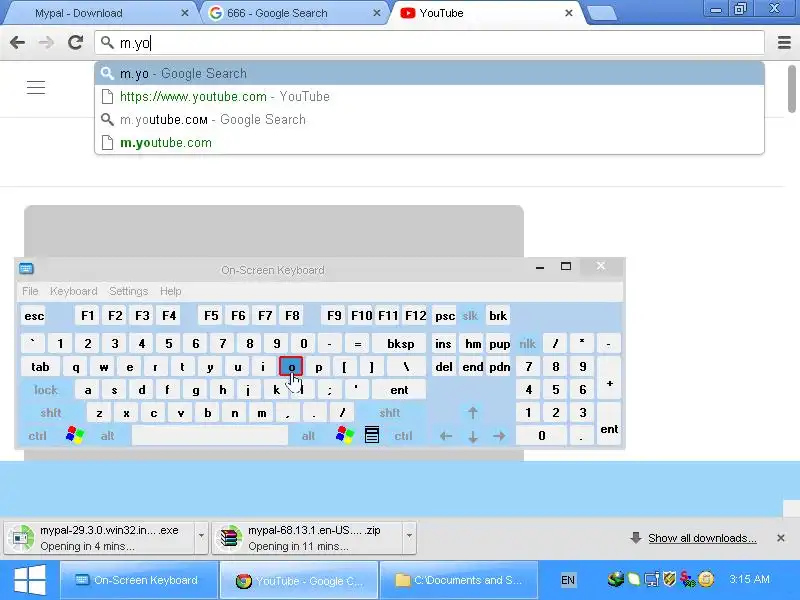Screen dimensions: 800x600
Task: Open the Chrome hamburger menu
Action: 784,42
